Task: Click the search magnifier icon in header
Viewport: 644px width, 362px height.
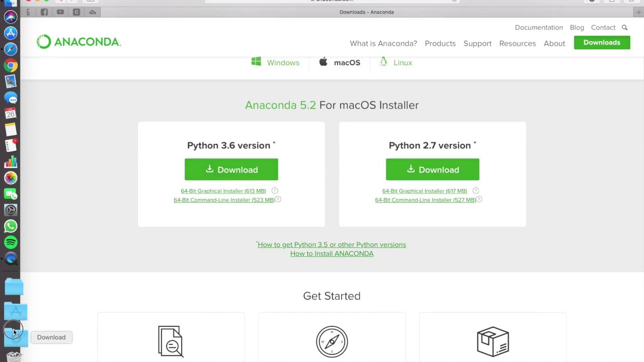Action: pyautogui.click(x=624, y=28)
